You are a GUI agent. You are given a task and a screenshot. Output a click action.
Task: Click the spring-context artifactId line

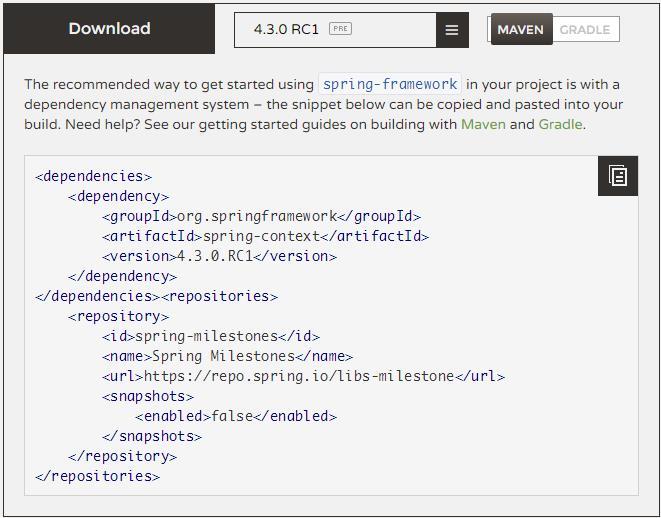[x=266, y=236]
